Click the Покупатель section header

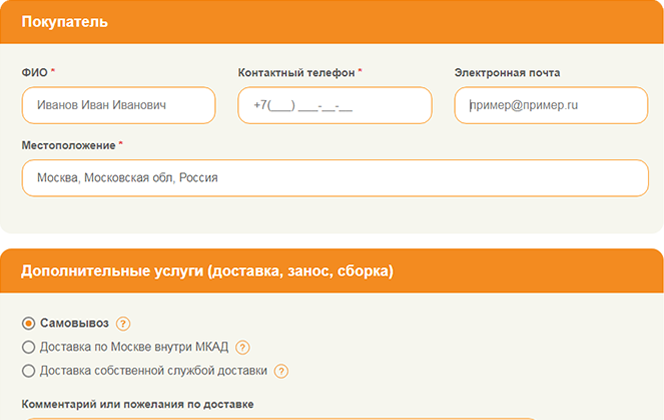click(66, 21)
